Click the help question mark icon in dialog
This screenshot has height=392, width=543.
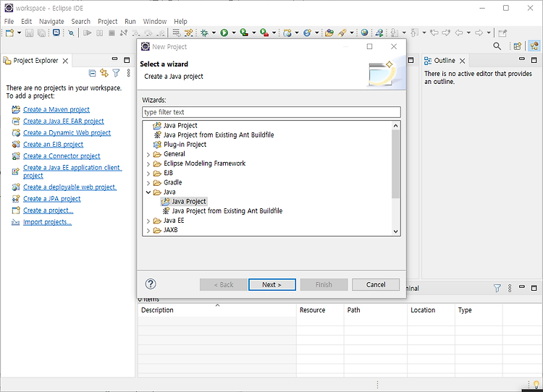click(x=151, y=284)
